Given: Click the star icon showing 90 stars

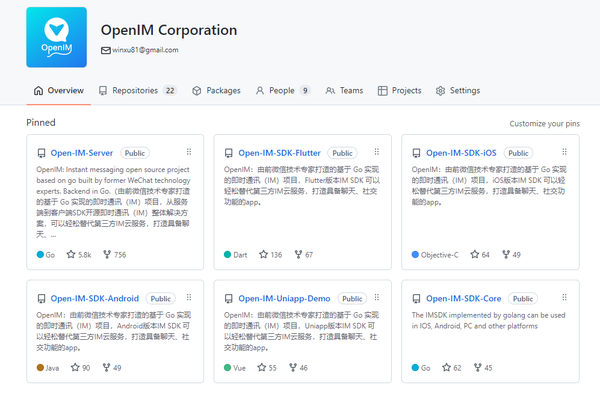Looking at the screenshot, I should click(x=75, y=367).
